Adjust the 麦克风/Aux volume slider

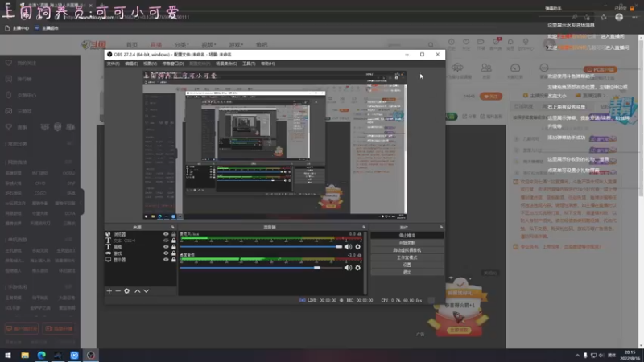pyautogui.click(x=261, y=247)
